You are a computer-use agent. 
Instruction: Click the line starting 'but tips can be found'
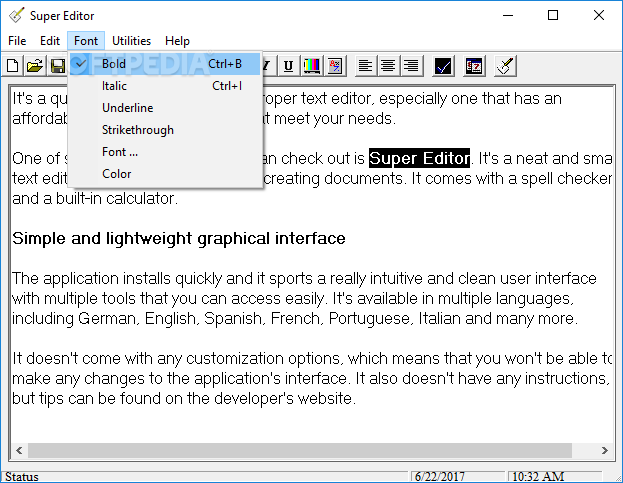pyautogui.click(x=184, y=398)
